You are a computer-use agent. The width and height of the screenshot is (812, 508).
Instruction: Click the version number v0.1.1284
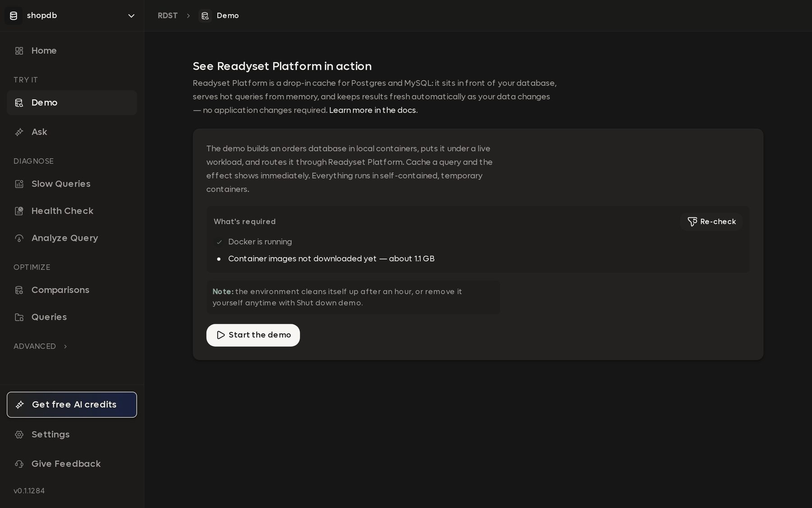click(x=29, y=491)
